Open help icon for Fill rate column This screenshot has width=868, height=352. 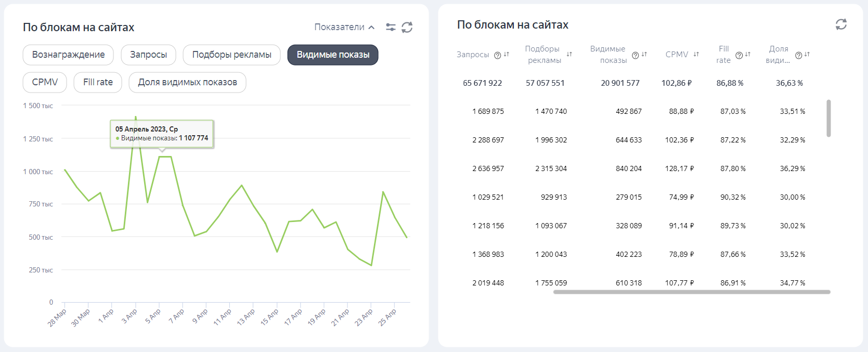point(739,55)
